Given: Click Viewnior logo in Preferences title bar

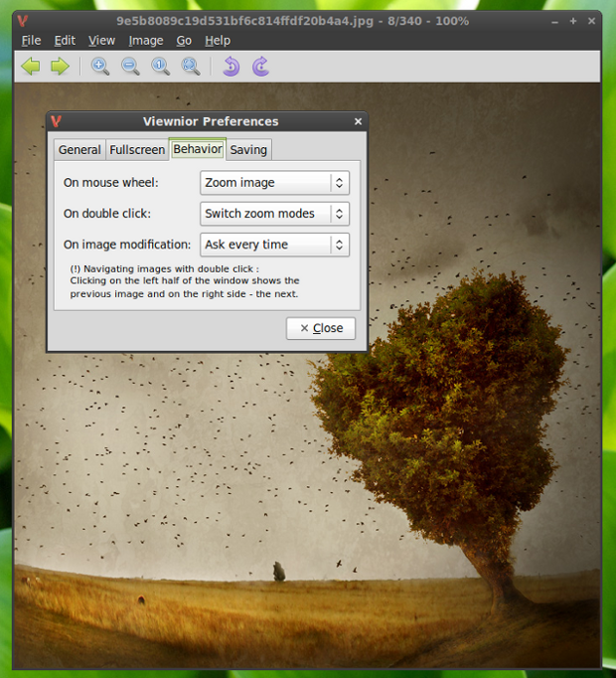Looking at the screenshot, I should pos(56,121).
